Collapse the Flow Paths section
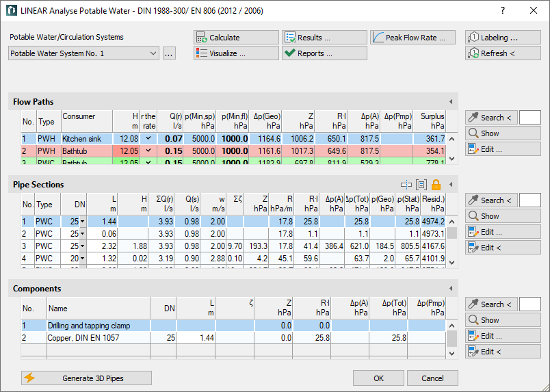The height and width of the screenshot is (392, 550). click(x=451, y=102)
